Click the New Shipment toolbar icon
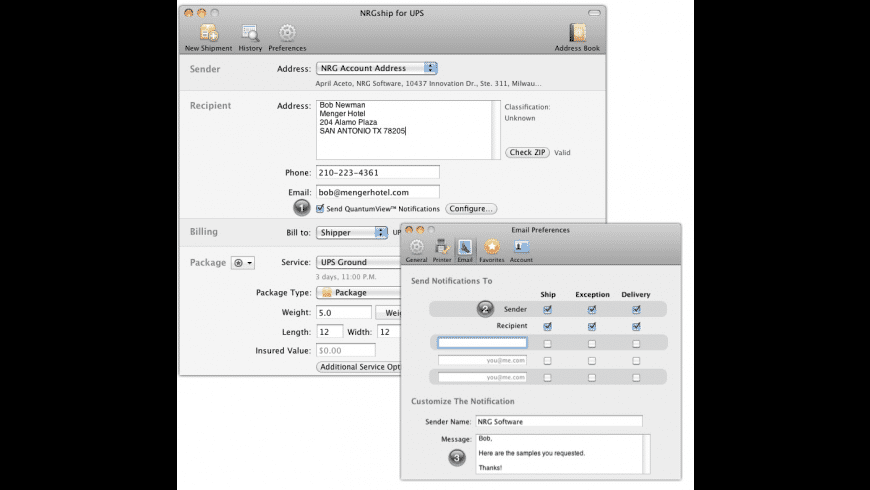The height and width of the screenshot is (490, 870). [208, 34]
